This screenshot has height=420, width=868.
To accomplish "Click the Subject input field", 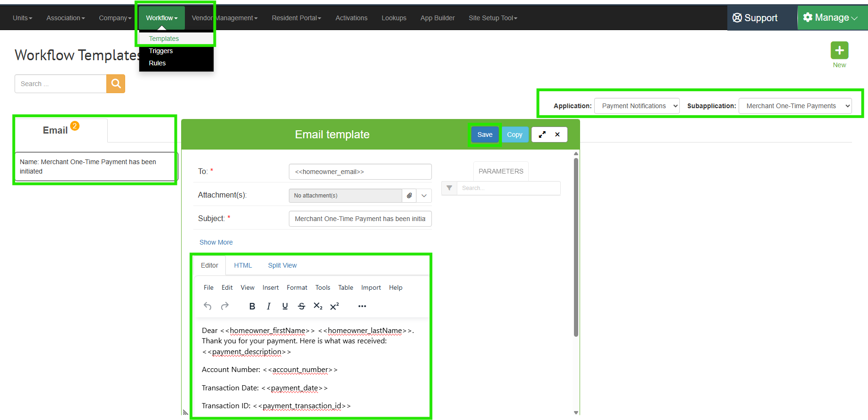I will click(360, 219).
